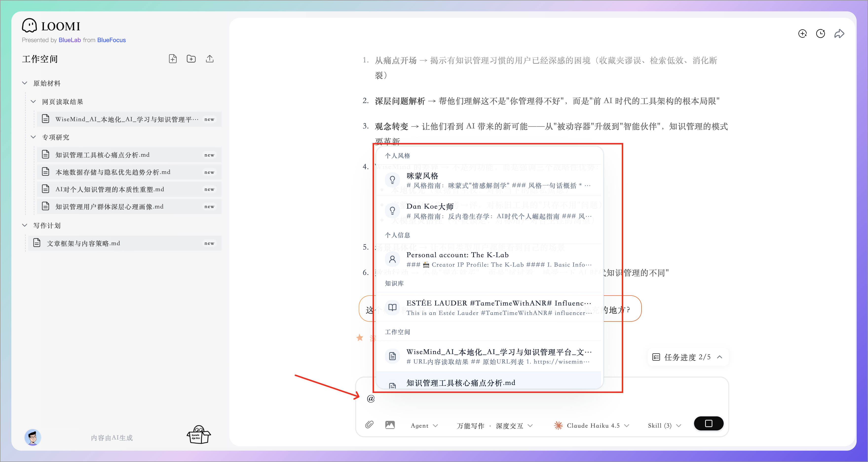
Task: Collapse the 专项研究 folder
Action: click(33, 137)
